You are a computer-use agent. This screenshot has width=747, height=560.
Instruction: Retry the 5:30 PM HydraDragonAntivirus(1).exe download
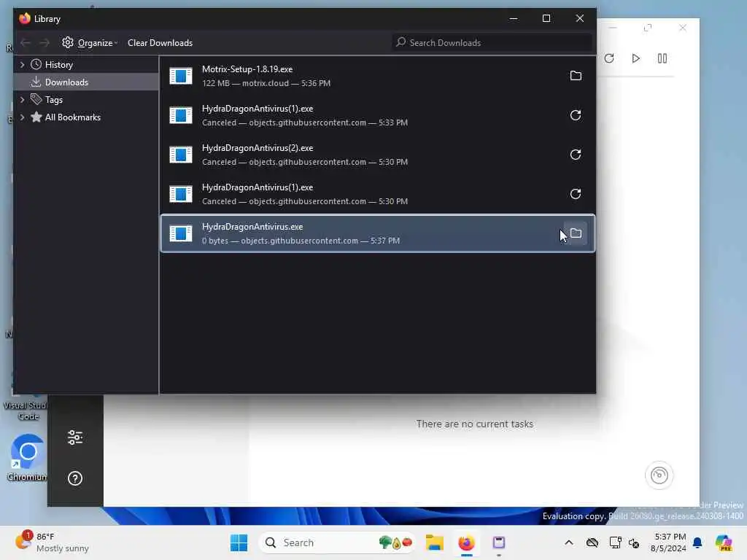(x=576, y=194)
